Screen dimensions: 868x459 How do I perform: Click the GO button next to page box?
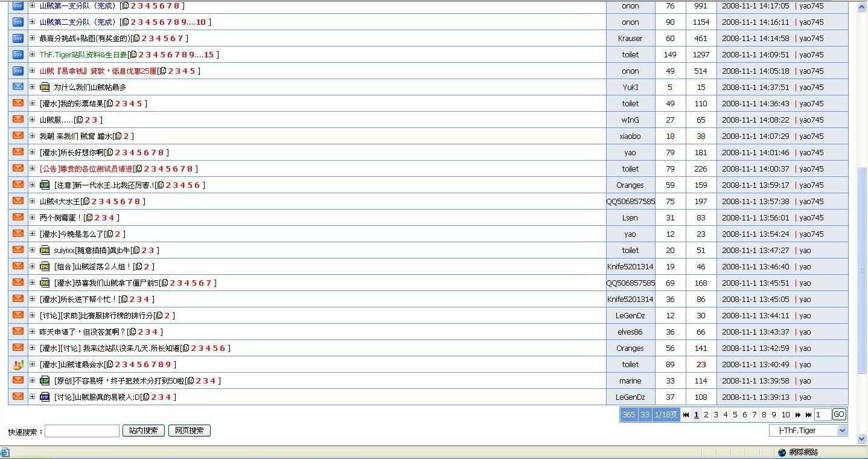click(x=839, y=414)
